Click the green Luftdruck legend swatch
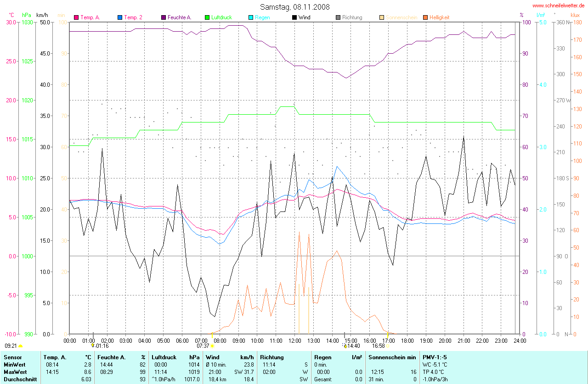Viewport: 588px width, 384px height. [207, 17]
